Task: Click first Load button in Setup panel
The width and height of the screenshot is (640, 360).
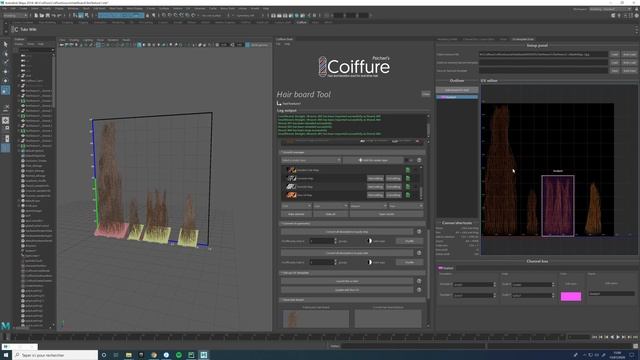Action: 614,54
